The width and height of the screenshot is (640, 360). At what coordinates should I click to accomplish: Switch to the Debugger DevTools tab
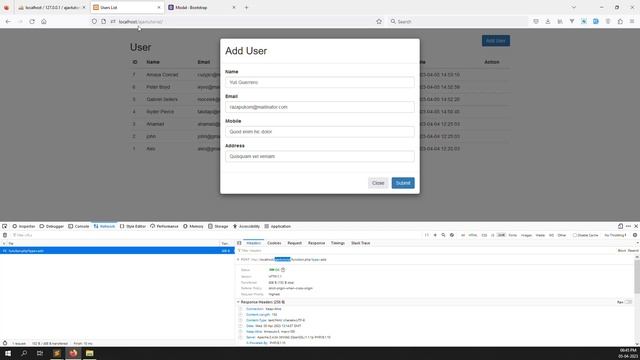point(51,226)
